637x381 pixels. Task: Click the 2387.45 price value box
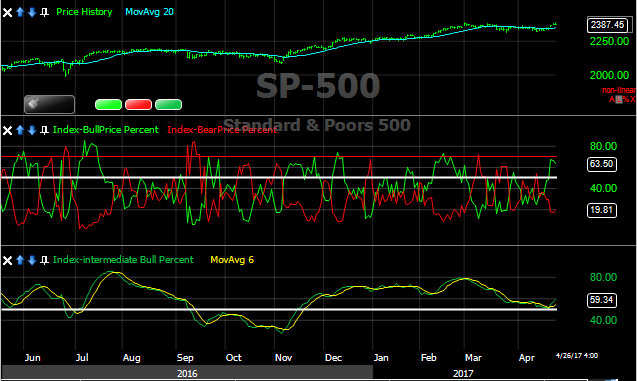coord(607,25)
